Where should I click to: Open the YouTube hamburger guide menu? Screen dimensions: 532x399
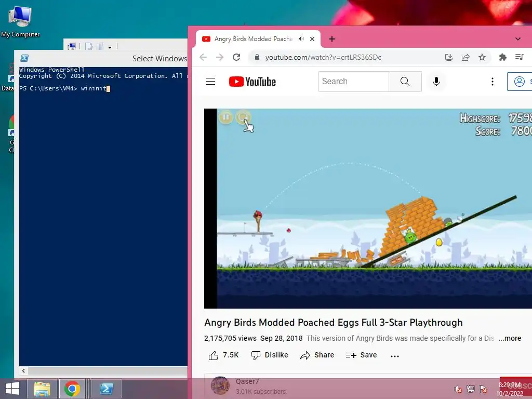click(210, 82)
